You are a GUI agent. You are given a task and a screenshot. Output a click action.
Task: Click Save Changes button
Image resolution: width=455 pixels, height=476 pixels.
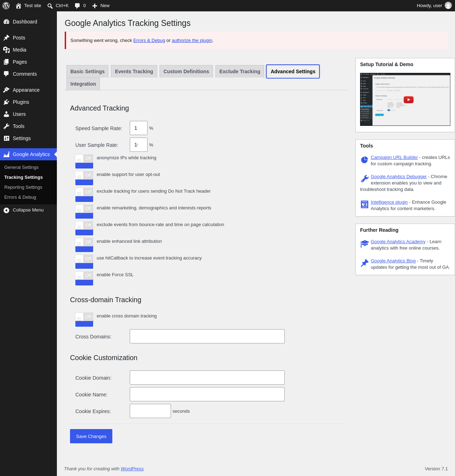(x=91, y=436)
